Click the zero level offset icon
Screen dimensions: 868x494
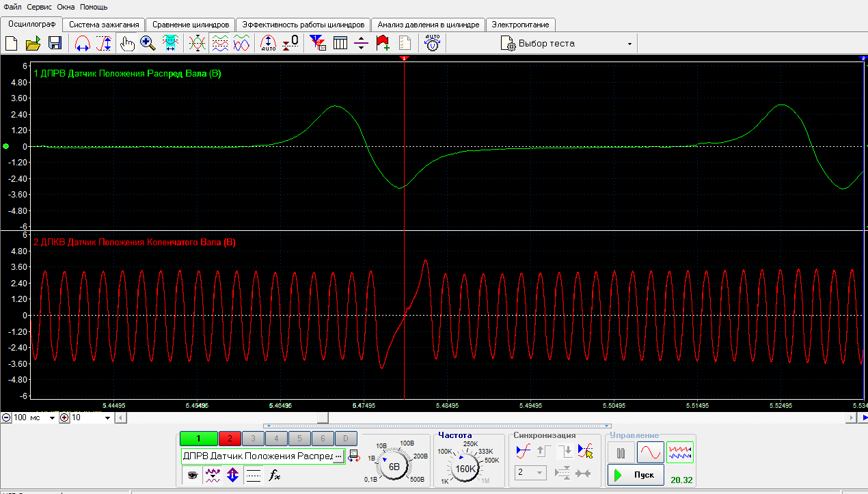[290, 43]
